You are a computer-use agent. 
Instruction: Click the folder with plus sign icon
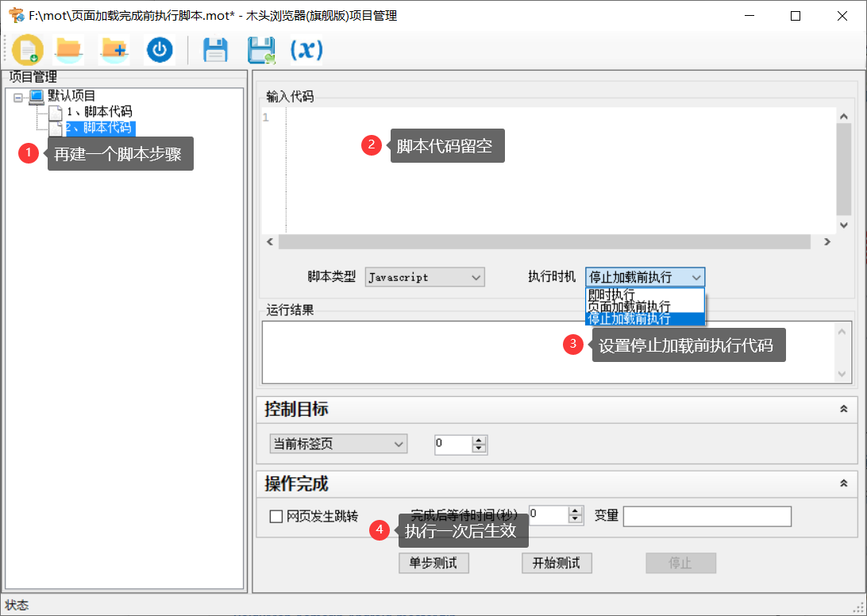[114, 50]
